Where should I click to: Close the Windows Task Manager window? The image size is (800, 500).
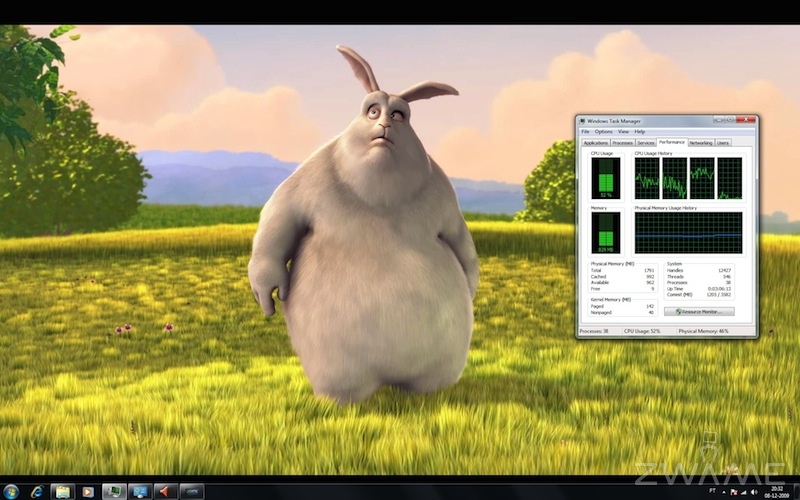click(746, 120)
